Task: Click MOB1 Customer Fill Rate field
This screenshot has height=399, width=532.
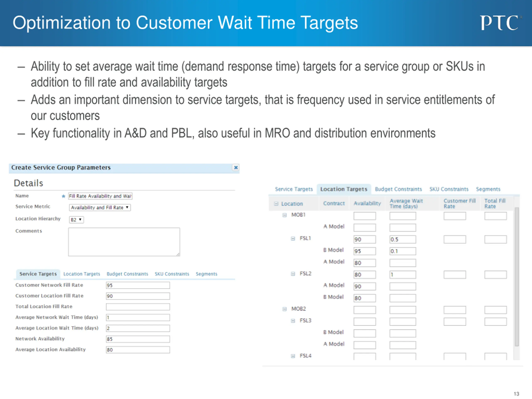Action: coord(454,216)
